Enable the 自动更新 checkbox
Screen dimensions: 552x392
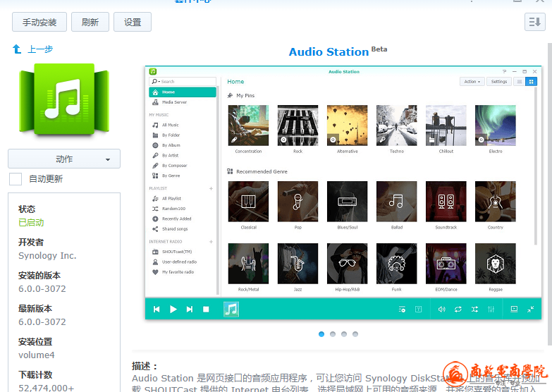(16, 179)
